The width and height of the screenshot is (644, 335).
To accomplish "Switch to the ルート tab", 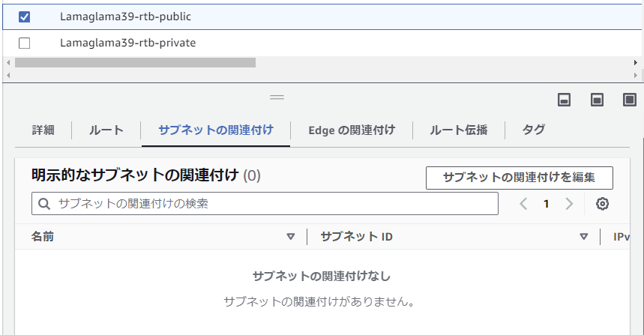I will tap(106, 130).
